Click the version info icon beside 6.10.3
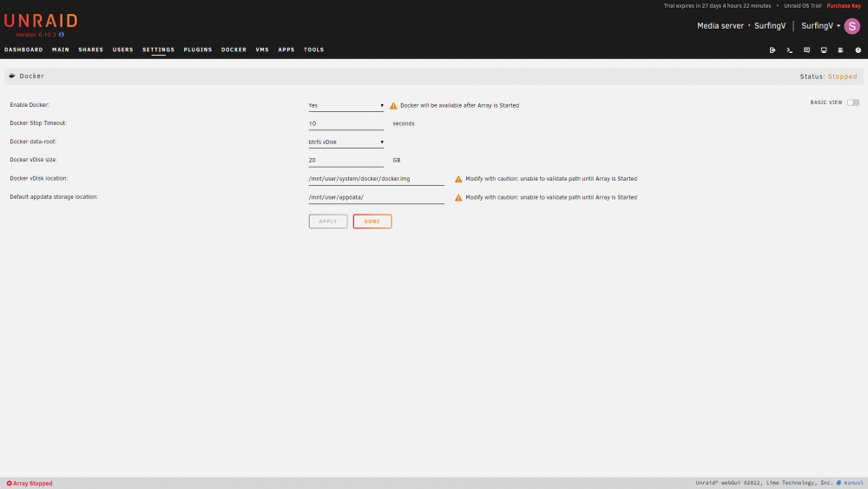868x489 pixels. (x=62, y=35)
